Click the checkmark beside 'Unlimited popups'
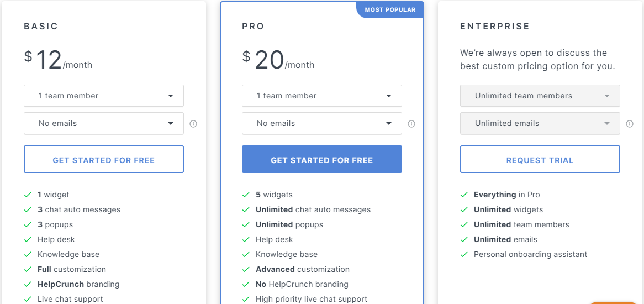Screen dimensions: 644x304 pyautogui.click(x=246, y=225)
